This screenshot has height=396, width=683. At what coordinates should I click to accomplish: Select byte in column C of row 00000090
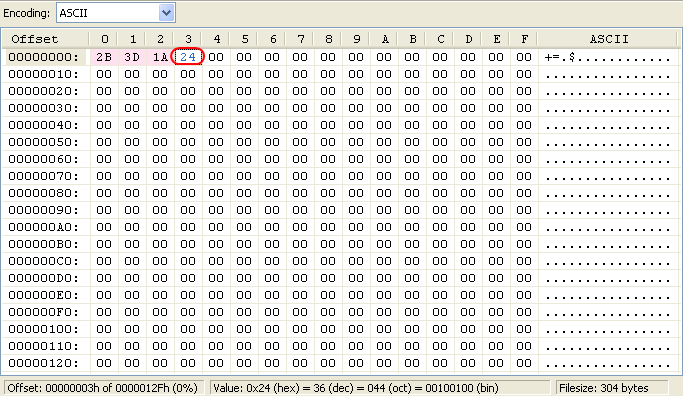click(x=440, y=210)
